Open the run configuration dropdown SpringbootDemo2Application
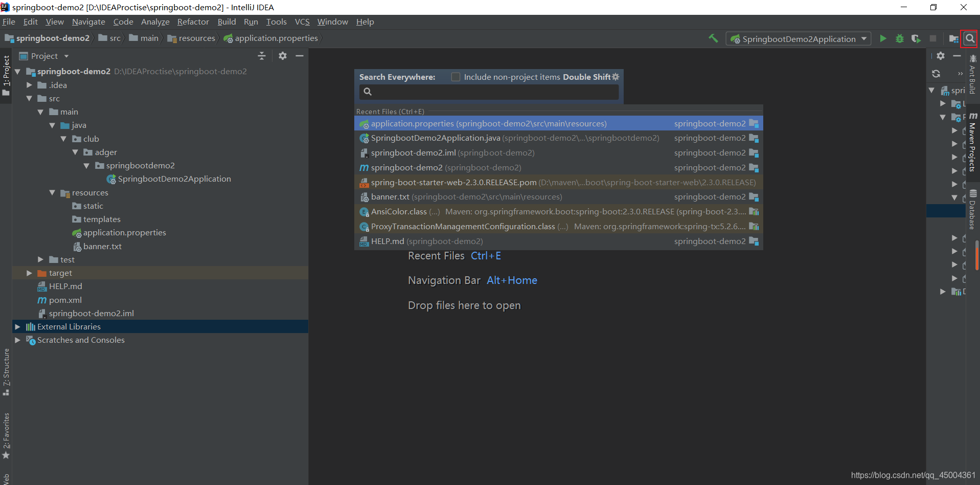The width and height of the screenshot is (980, 485). pos(799,39)
